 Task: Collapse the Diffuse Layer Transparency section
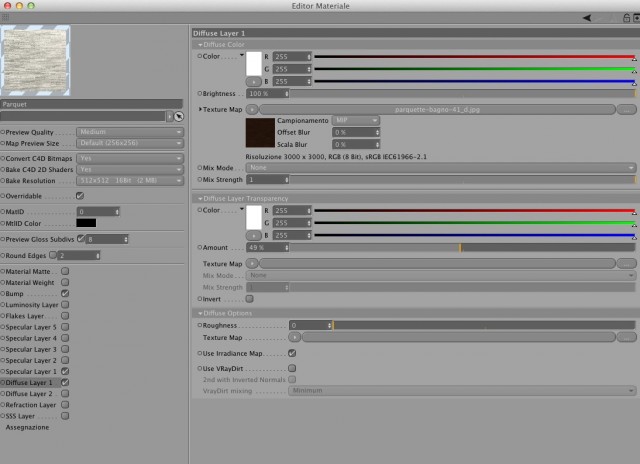tap(200, 198)
